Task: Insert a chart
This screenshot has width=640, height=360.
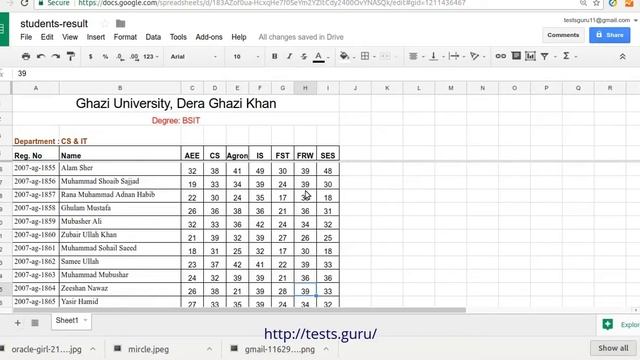Action: coord(530,56)
